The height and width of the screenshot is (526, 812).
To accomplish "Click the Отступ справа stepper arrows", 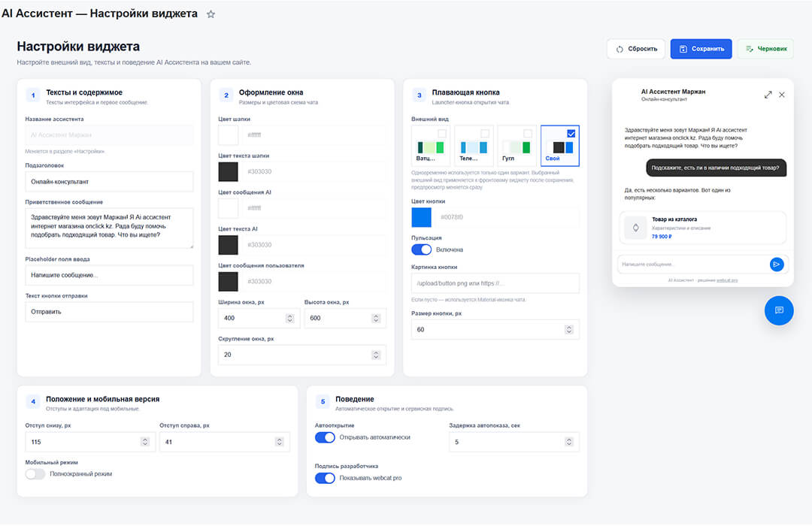I will coord(279,442).
